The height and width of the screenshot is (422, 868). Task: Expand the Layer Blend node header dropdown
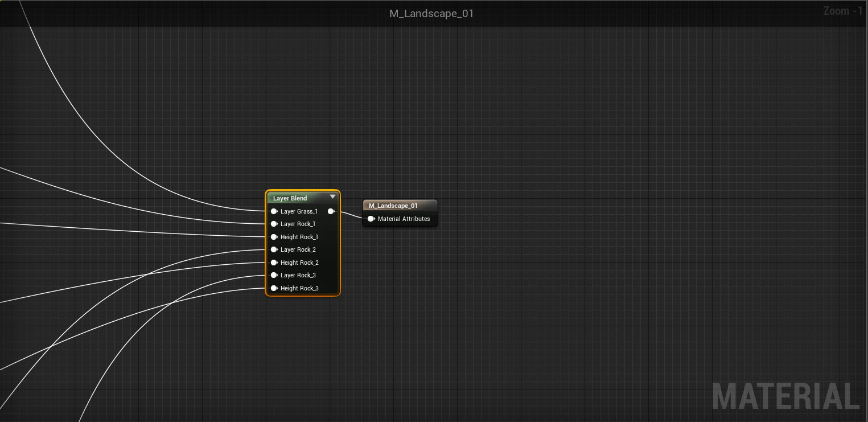tap(333, 198)
